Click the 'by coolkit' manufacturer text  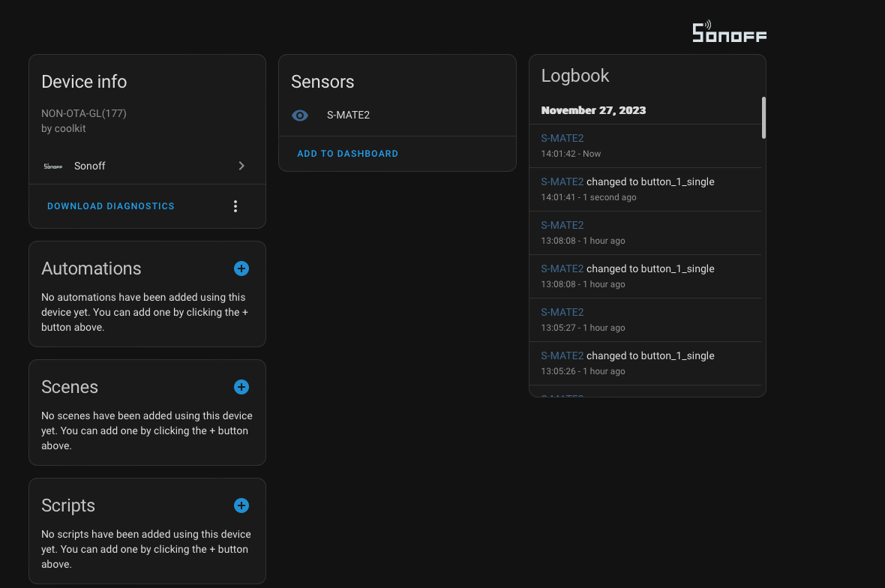point(63,129)
